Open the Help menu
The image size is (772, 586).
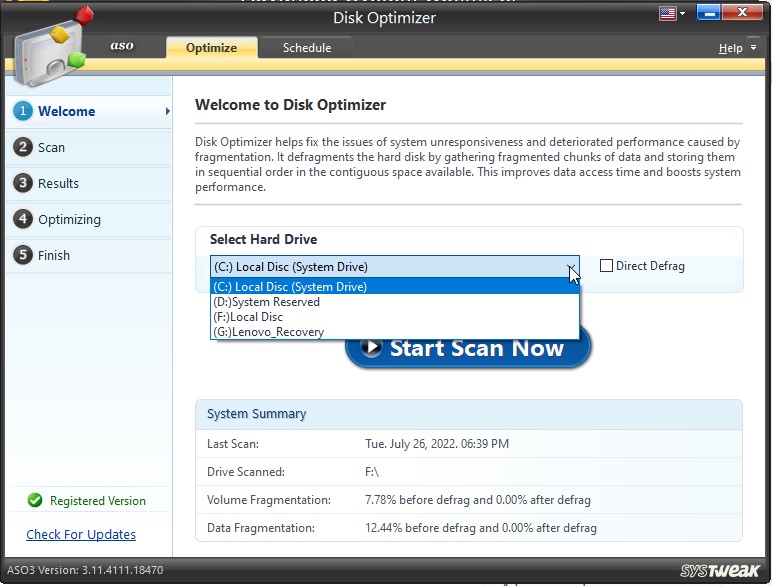coord(730,48)
